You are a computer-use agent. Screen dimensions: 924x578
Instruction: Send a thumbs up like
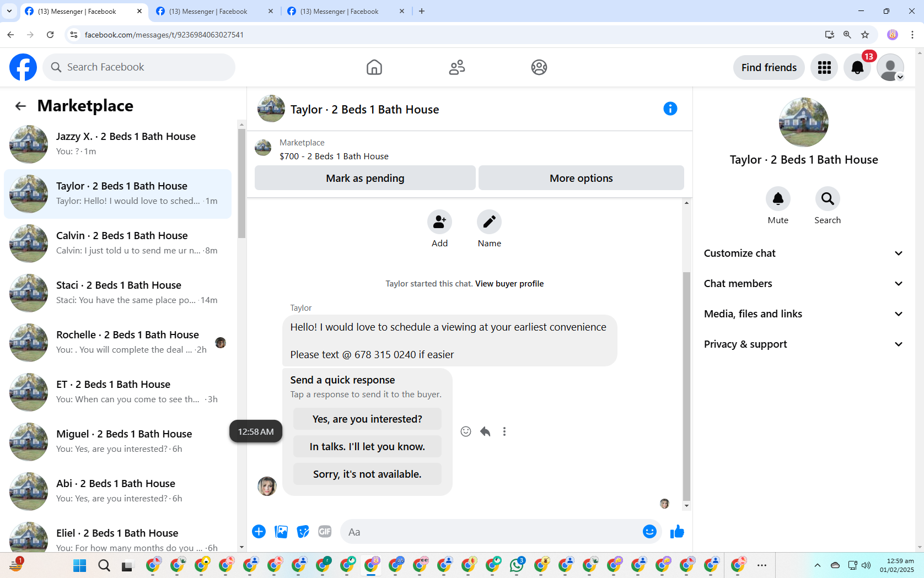coord(677,532)
